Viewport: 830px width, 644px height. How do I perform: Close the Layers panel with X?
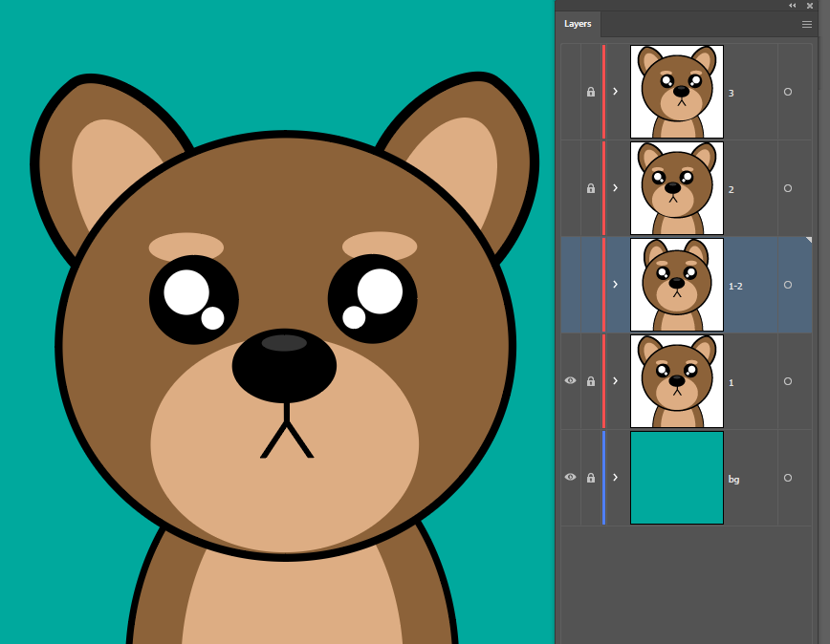pos(809,6)
